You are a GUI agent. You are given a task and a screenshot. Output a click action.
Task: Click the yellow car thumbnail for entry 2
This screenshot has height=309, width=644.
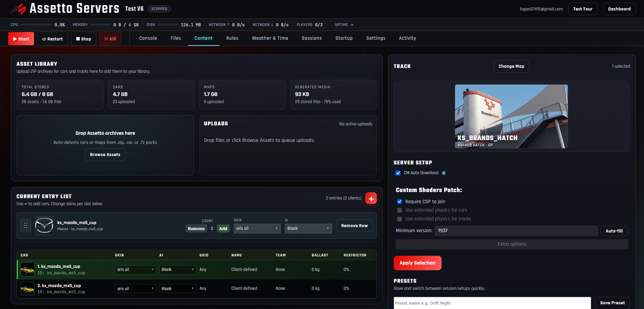coord(28,289)
